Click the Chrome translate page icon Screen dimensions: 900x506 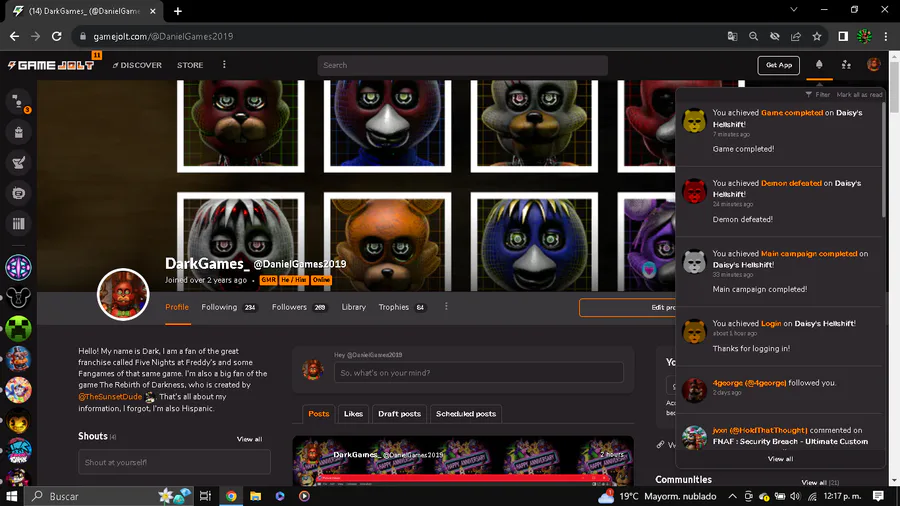click(732, 36)
